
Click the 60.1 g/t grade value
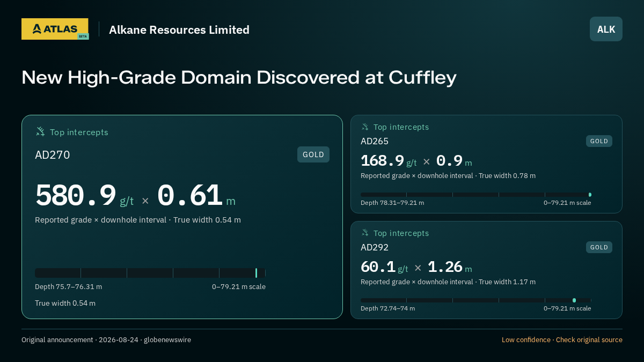pos(384,267)
